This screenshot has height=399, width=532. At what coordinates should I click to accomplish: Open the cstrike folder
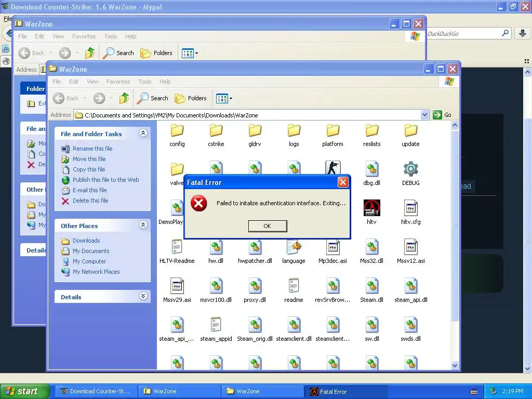(x=216, y=135)
